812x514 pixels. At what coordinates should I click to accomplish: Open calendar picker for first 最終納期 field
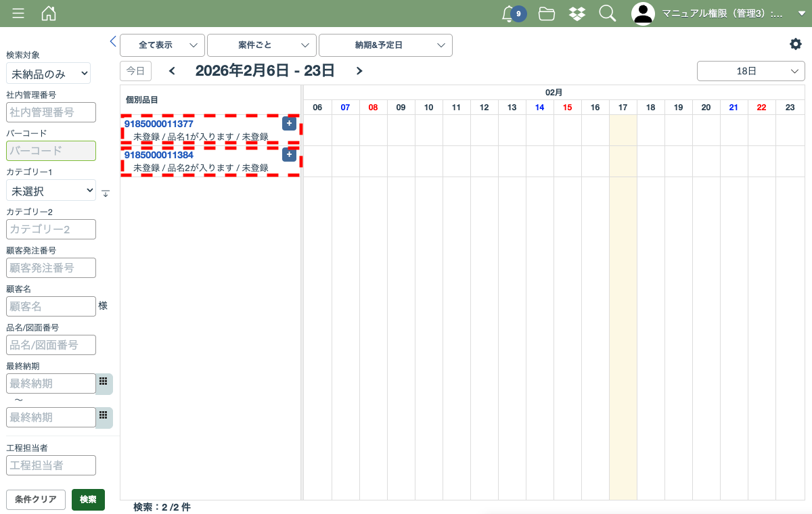[104, 383]
